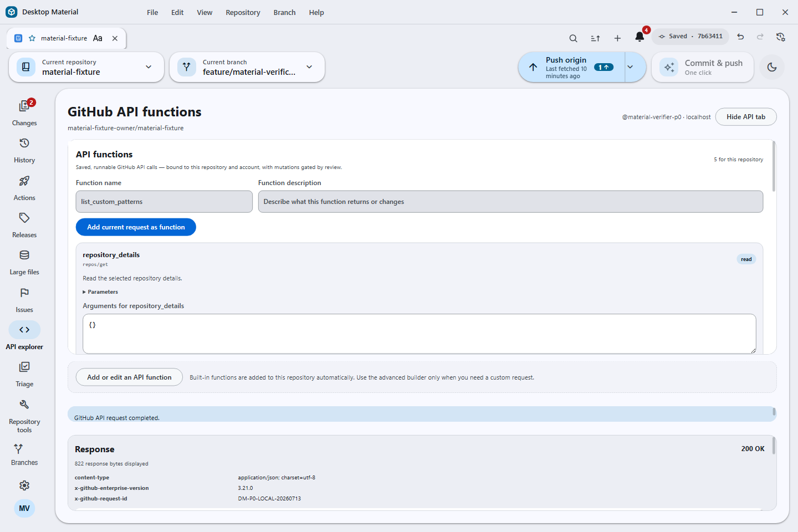Click the repos/get endpoint text
The image size is (798, 532).
tap(95, 265)
